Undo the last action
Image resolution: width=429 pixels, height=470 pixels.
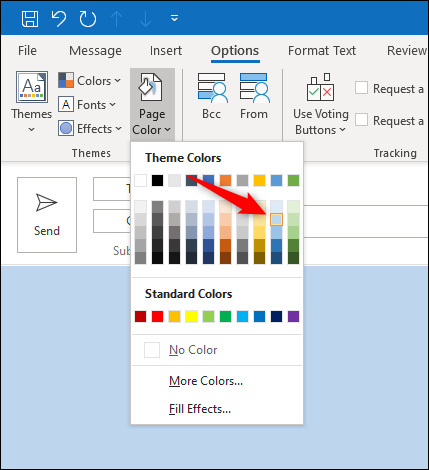(59, 18)
